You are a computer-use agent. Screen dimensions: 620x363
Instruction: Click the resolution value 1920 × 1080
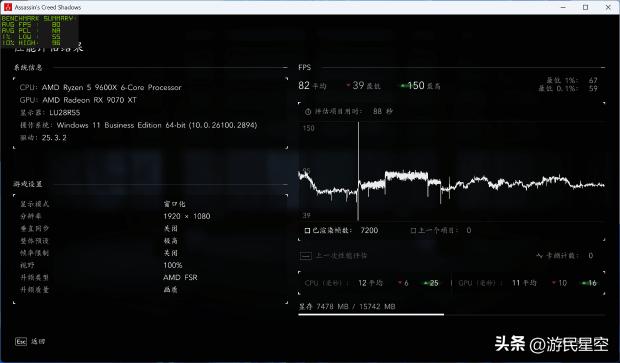pos(187,216)
